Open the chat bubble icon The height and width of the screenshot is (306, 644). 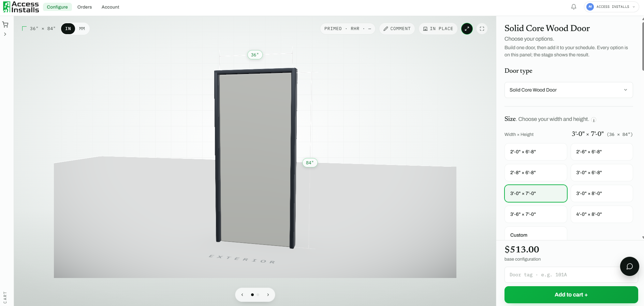click(629, 266)
